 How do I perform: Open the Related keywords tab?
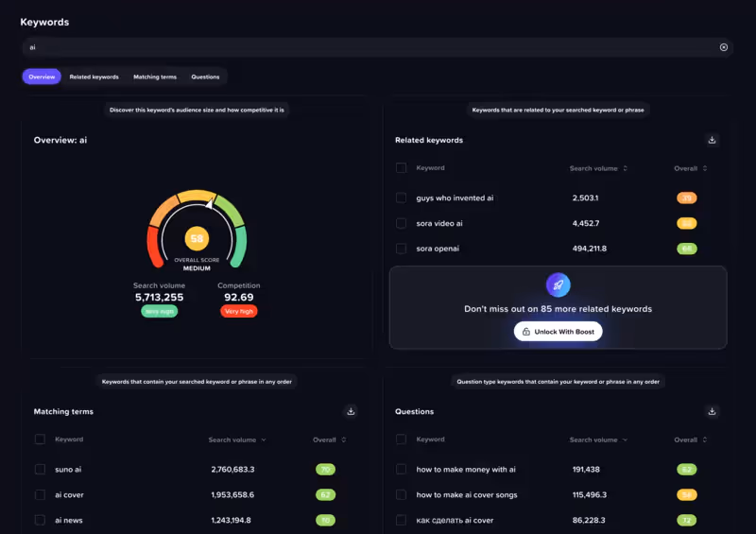(94, 77)
